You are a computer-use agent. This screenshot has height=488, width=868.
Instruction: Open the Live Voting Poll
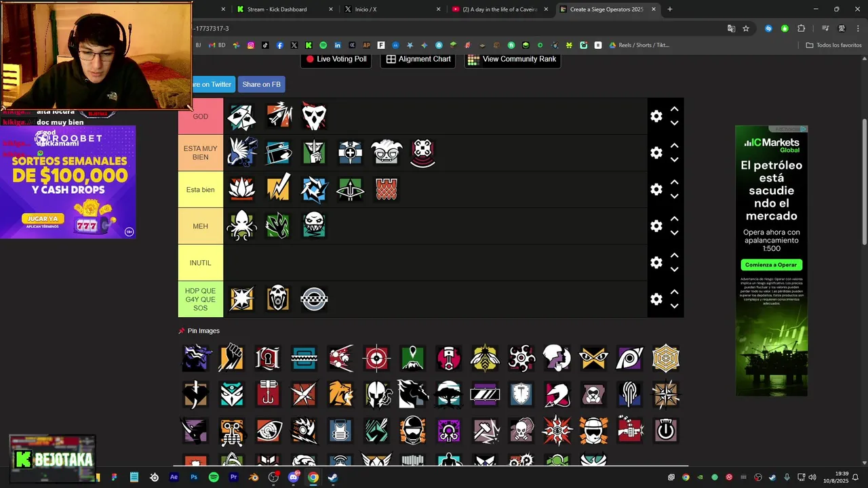coord(336,59)
